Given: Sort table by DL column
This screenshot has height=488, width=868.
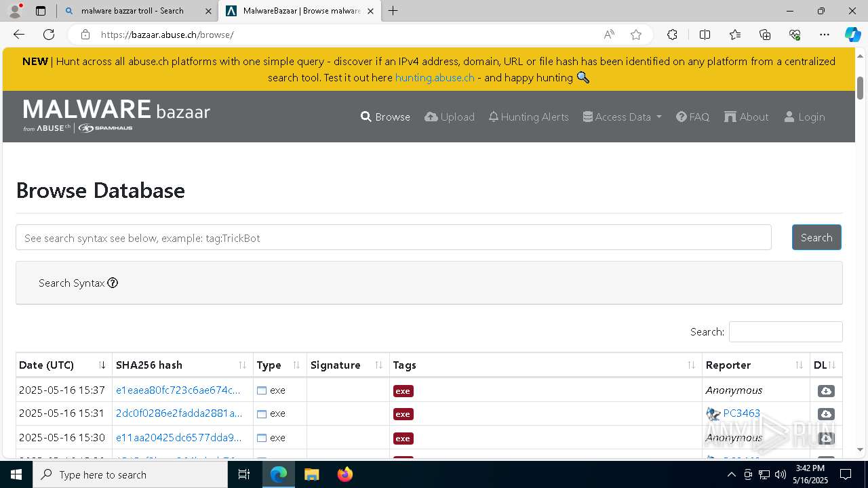Looking at the screenshot, I should [x=826, y=365].
